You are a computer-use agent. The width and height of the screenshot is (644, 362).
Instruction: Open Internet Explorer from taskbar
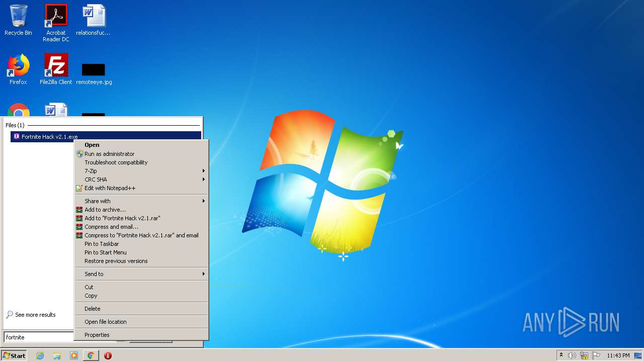40,355
